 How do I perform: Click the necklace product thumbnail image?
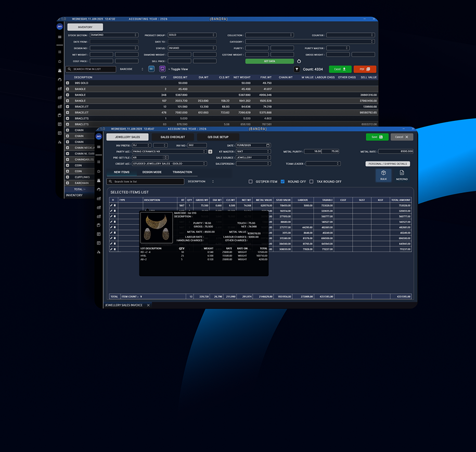[157, 228]
